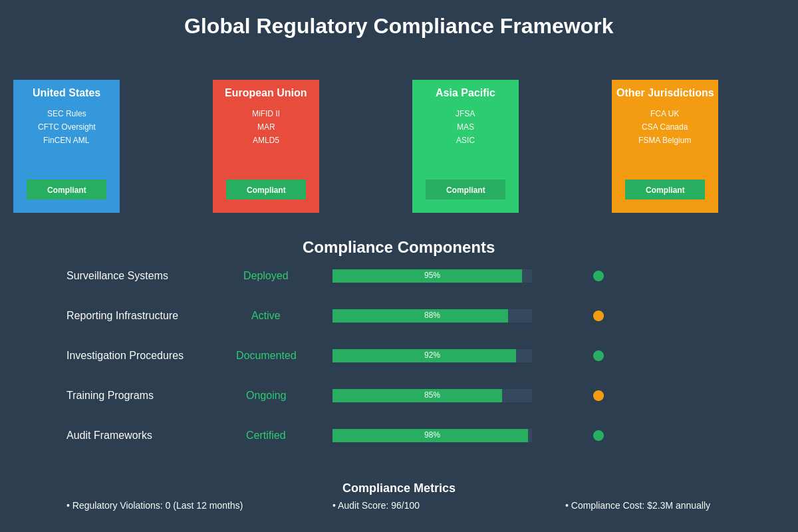
Task: Click the Compliant button in Asia Pacific card
Action: (x=465, y=190)
